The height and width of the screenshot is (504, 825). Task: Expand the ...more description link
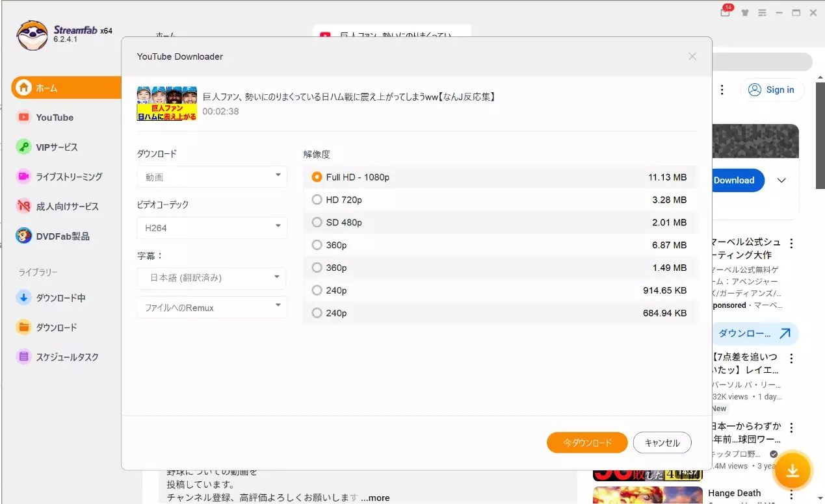click(375, 498)
